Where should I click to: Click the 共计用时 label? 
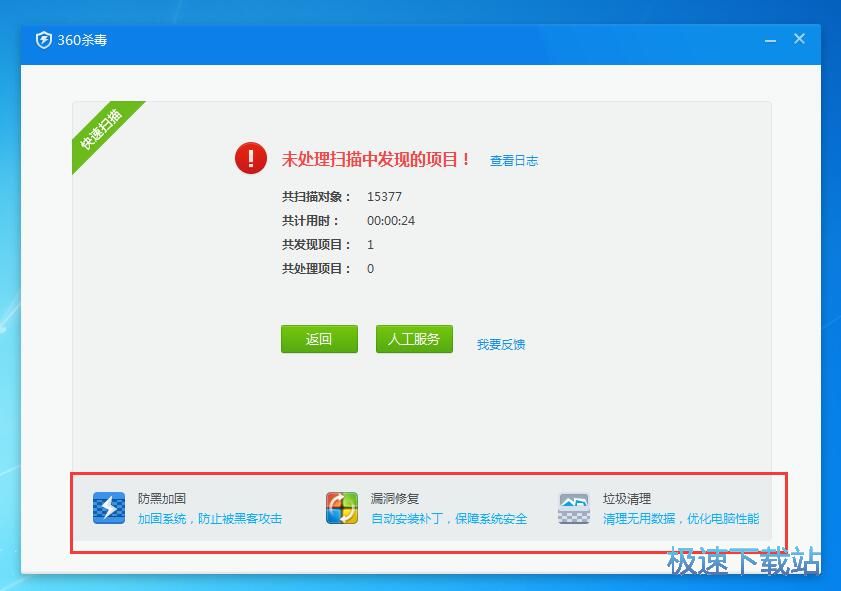click(x=311, y=220)
